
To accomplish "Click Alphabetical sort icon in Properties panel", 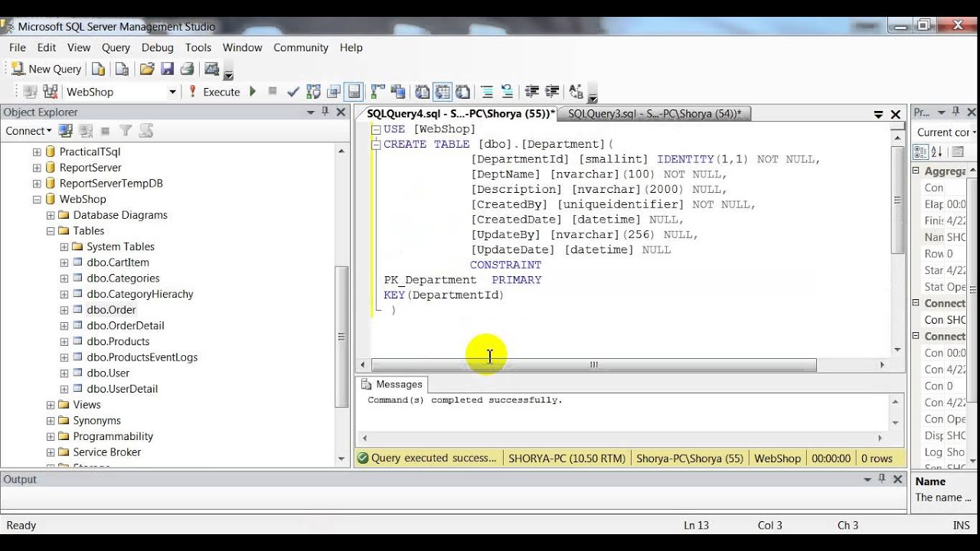I will pos(938,152).
